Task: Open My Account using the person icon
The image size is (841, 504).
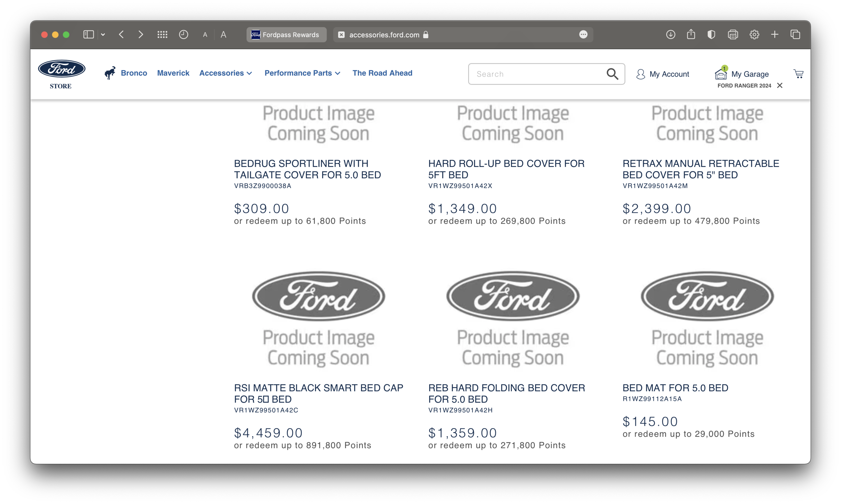Action: click(640, 74)
